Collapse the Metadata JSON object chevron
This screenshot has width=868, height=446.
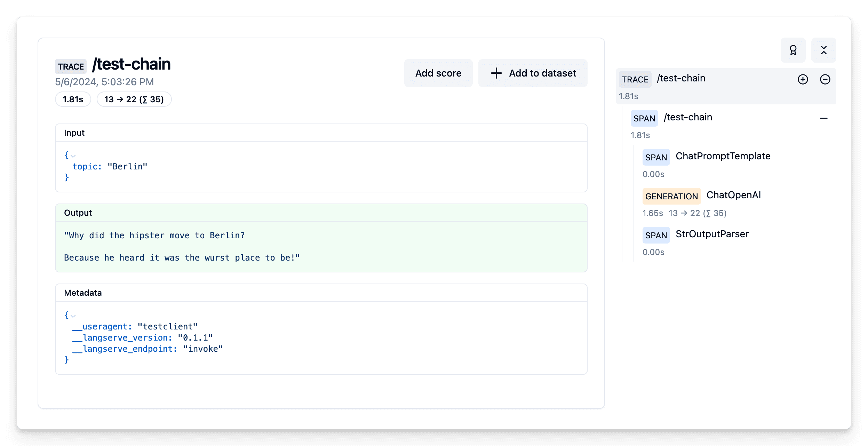(73, 316)
